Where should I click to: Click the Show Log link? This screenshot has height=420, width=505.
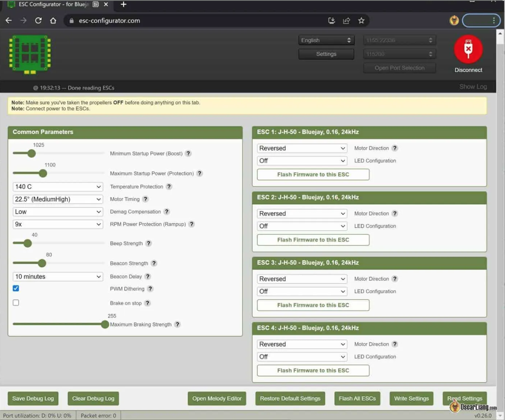coord(473,87)
